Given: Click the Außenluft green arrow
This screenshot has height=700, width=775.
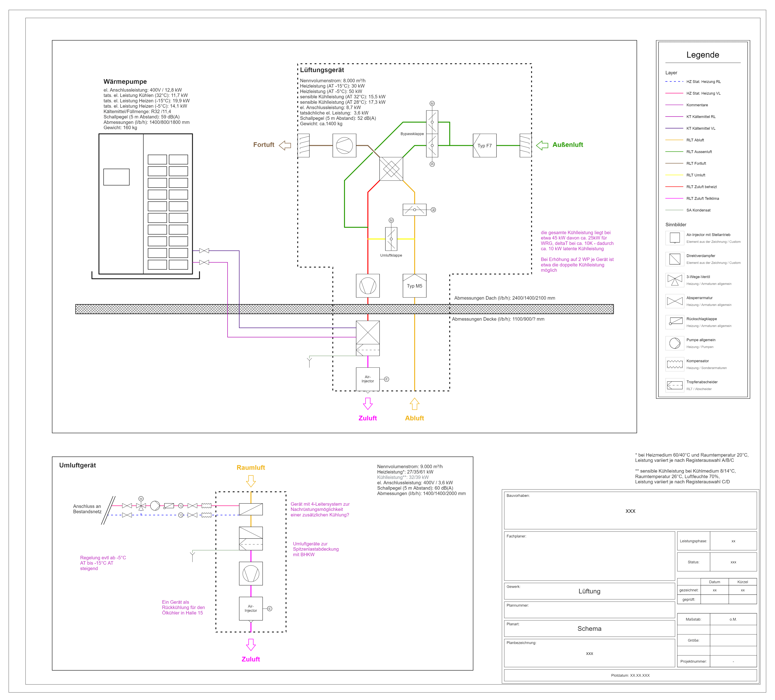Looking at the screenshot, I should (542, 145).
